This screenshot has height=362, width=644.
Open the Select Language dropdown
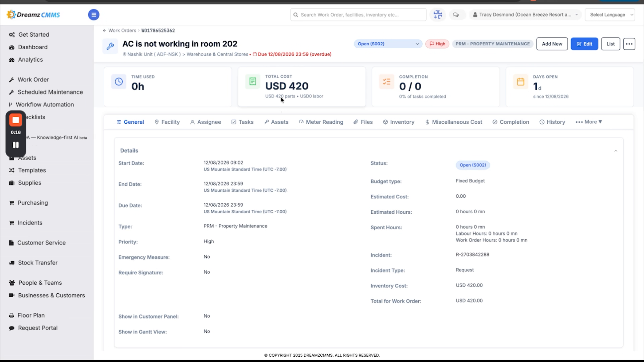(x=610, y=15)
